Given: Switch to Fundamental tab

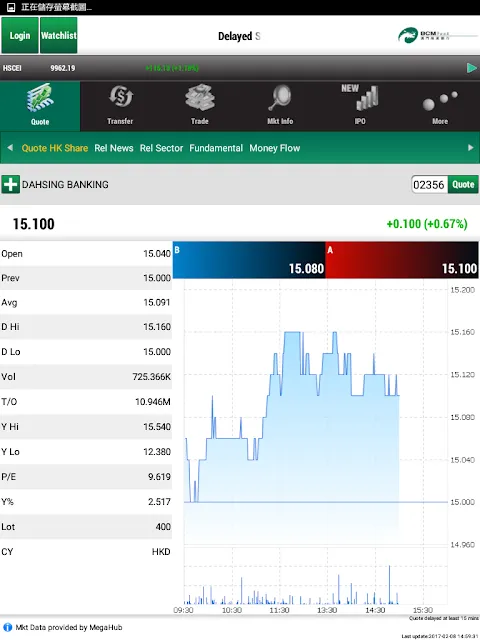Looking at the screenshot, I should (x=216, y=148).
